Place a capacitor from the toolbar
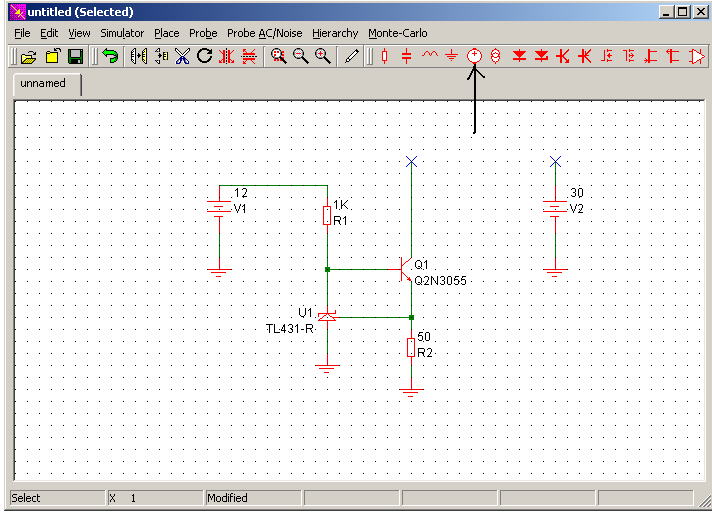Image resolution: width=712 pixels, height=514 pixels. (406, 56)
